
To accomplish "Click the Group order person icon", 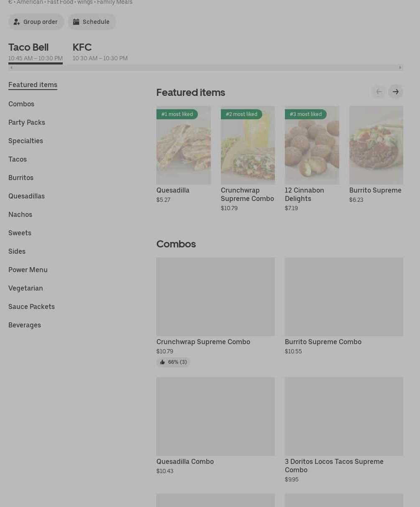I will tap(17, 22).
